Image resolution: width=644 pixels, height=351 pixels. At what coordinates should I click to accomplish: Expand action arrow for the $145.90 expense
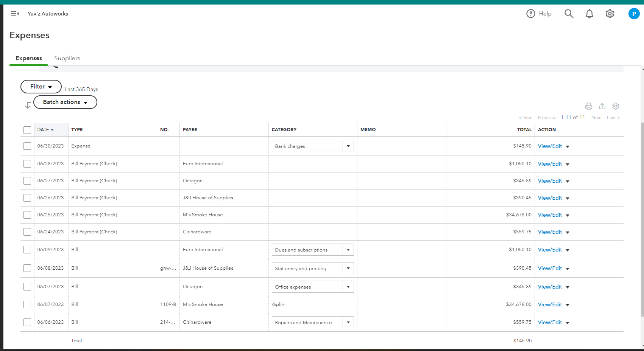click(568, 147)
